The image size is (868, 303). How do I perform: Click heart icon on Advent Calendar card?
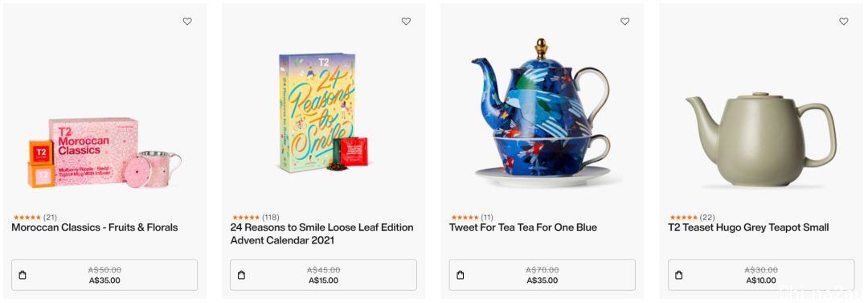click(406, 22)
